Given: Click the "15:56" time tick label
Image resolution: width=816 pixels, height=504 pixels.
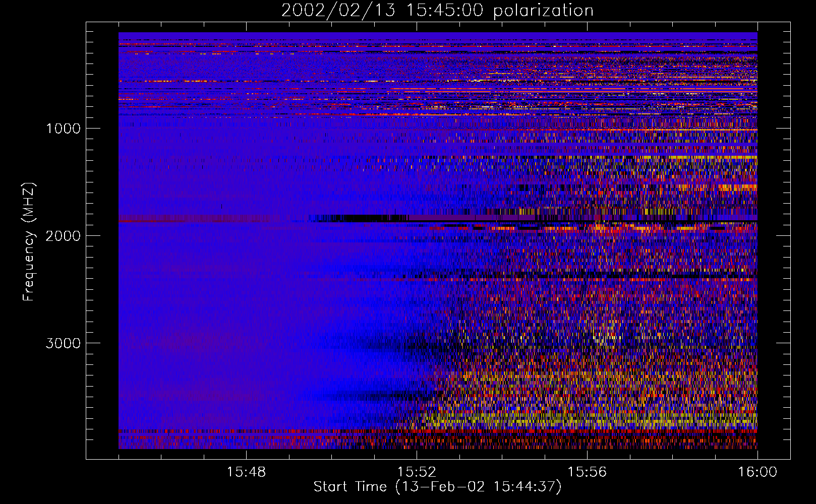Looking at the screenshot, I should [587, 472].
